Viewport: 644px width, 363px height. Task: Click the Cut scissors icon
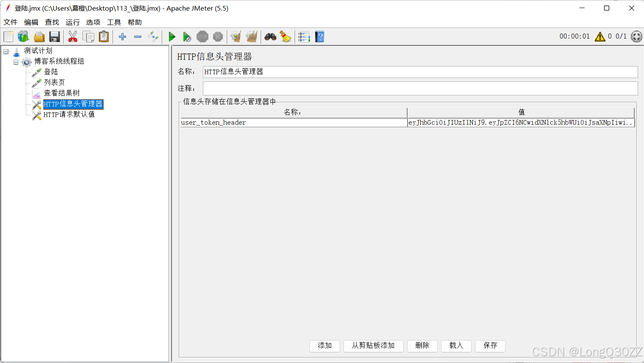pyautogui.click(x=73, y=37)
